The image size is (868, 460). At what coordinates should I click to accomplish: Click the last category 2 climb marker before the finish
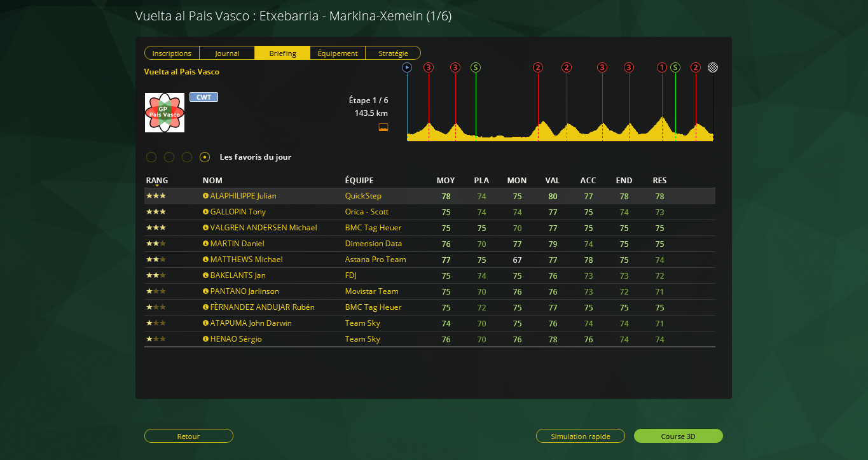pos(696,67)
